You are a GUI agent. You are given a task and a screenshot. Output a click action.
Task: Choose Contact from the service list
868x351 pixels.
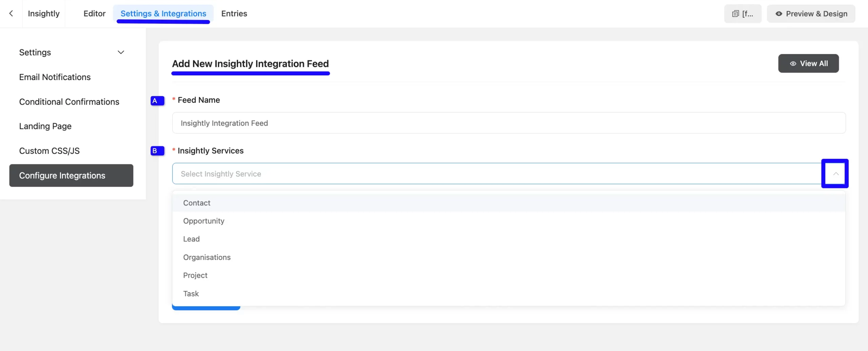point(509,203)
